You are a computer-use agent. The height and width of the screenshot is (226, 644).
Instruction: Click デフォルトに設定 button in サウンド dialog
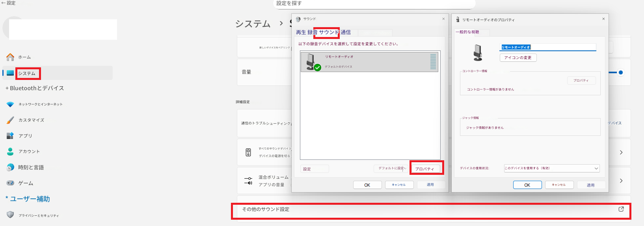click(x=391, y=169)
